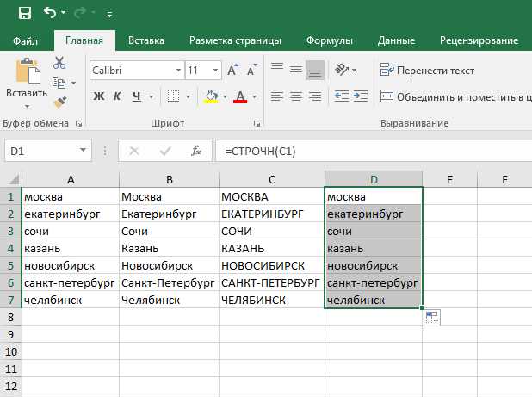Select the row 8 header

coord(11,317)
